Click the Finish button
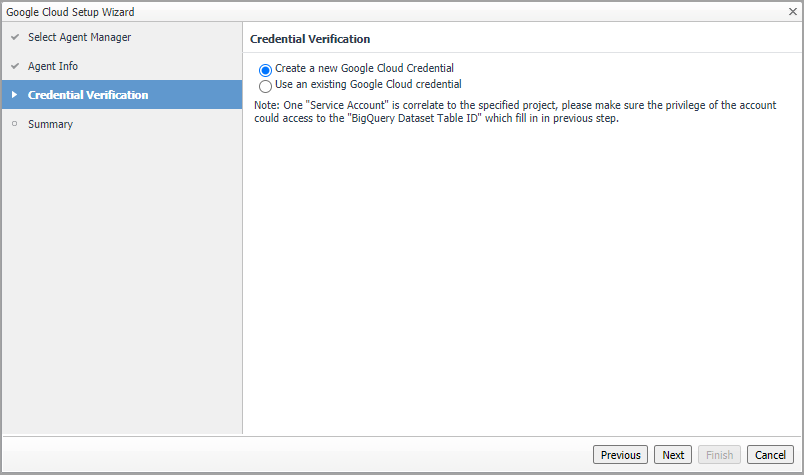The image size is (804, 475). (x=719, y=455)
